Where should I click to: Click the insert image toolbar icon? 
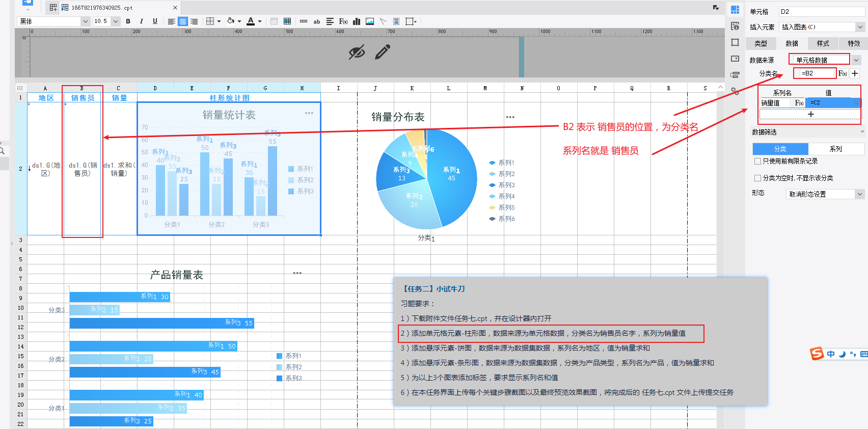point(370,21)
